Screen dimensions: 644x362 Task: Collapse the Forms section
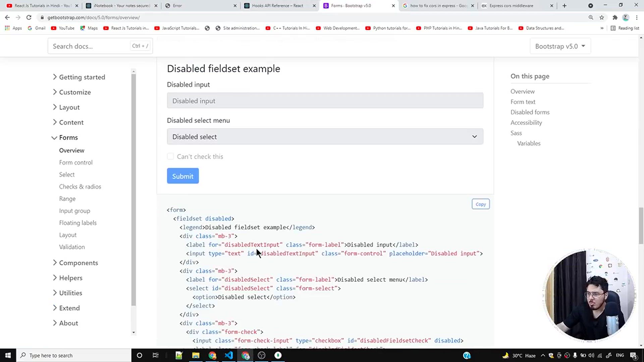65,137
